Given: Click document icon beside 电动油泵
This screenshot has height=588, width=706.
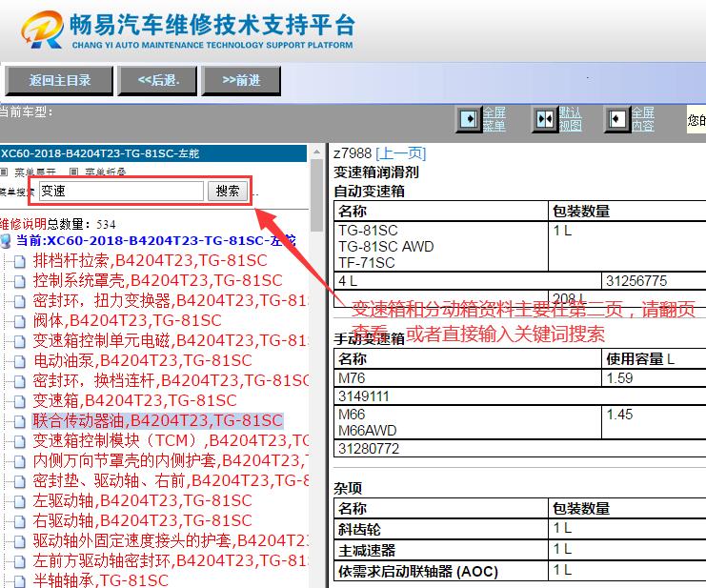Looking at the screenshot, I should (19, 362).
